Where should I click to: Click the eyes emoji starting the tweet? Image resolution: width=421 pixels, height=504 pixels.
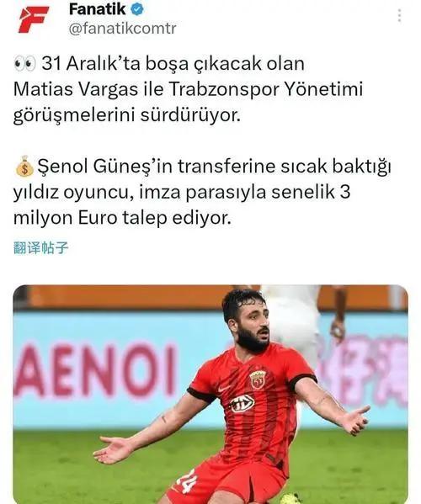(x=24, y=64)
